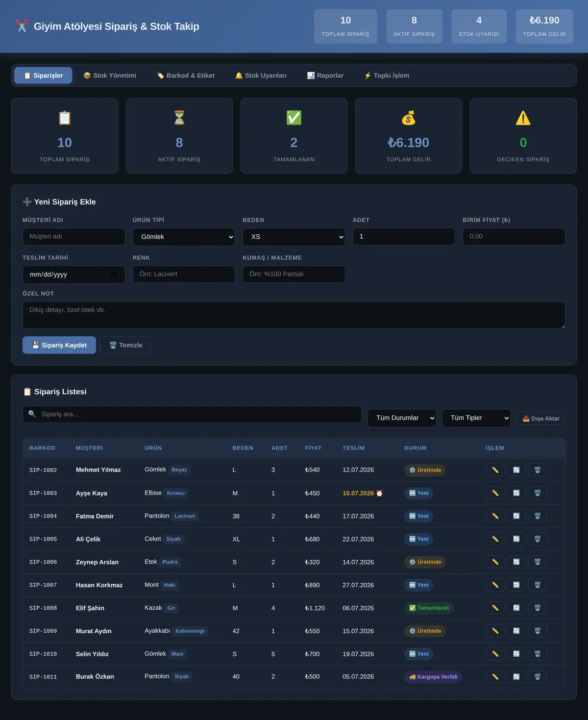The image size is (588, 720).
Task: Clear the form with Temizle
Action: click(x=126, y=345)
